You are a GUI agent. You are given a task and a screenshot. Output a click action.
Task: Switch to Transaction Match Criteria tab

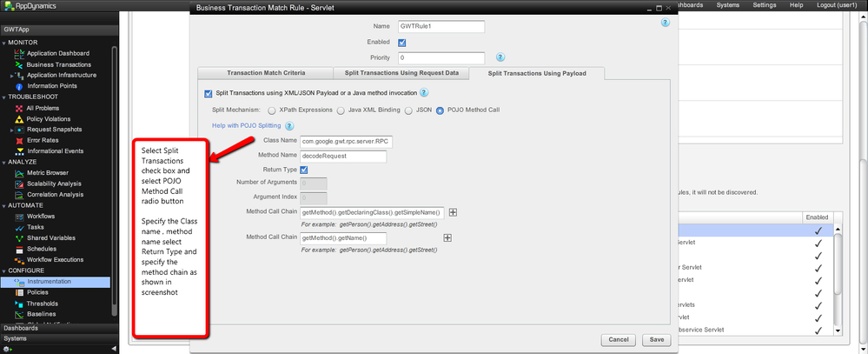click(x=266, y=72)
